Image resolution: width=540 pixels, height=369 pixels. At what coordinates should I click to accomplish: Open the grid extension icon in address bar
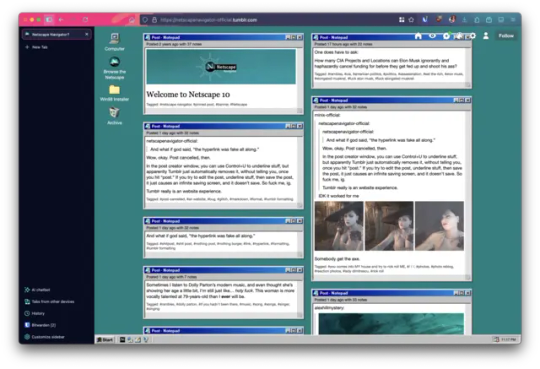(402, 20)
